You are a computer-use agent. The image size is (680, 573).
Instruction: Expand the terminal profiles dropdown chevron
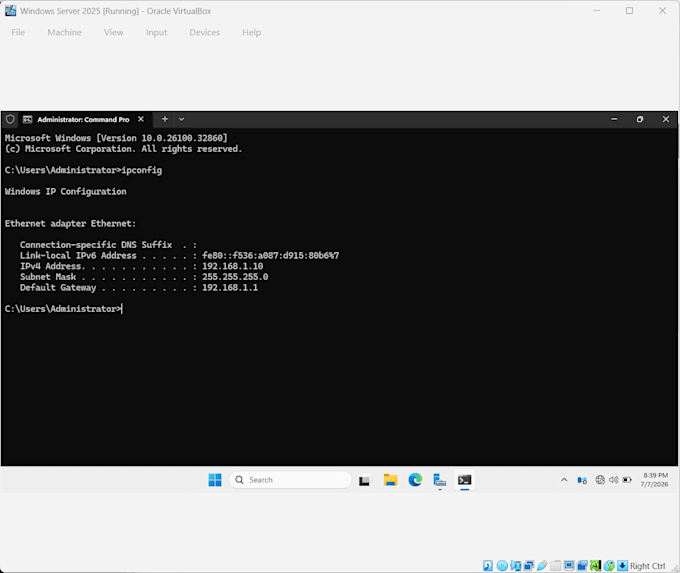[x=181, y=119]
